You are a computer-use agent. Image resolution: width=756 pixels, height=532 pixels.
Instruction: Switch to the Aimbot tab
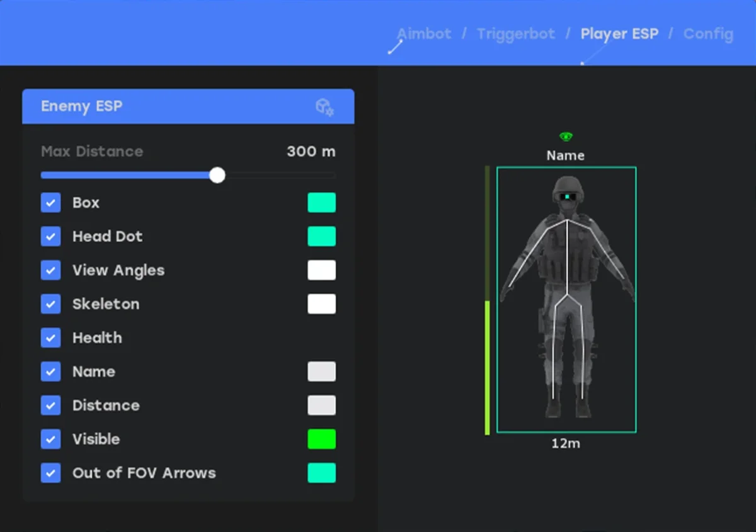[424, 34]
